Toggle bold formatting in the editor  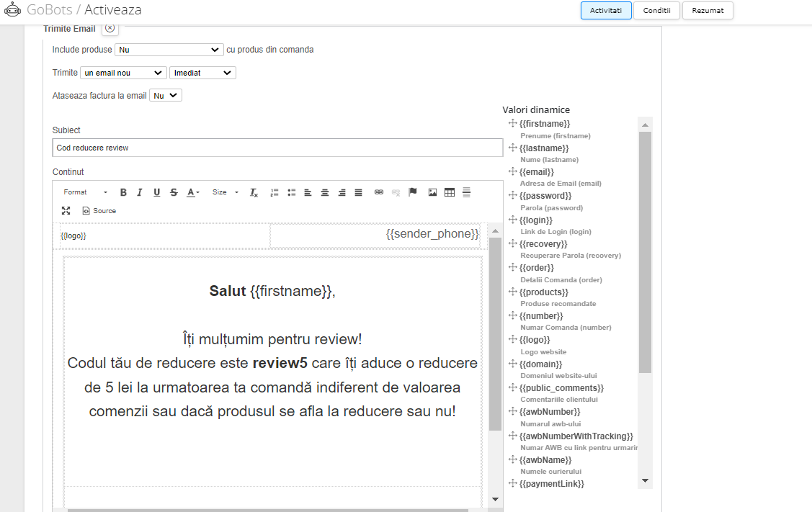pos(123,192)
